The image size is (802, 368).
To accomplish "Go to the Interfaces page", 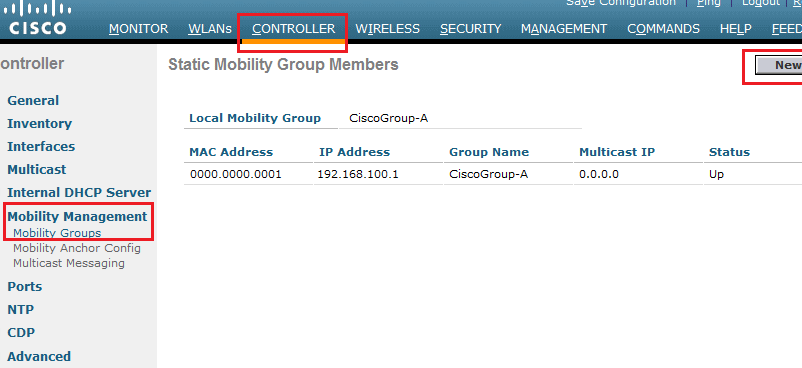I will (41, 146).
